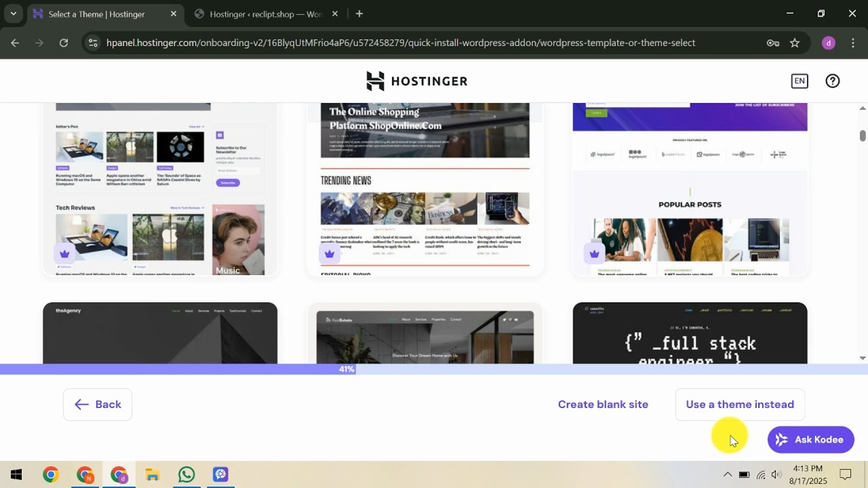The image size is (868, 488).
Task: Show hidden system tray icons
Action: point(727,474)
